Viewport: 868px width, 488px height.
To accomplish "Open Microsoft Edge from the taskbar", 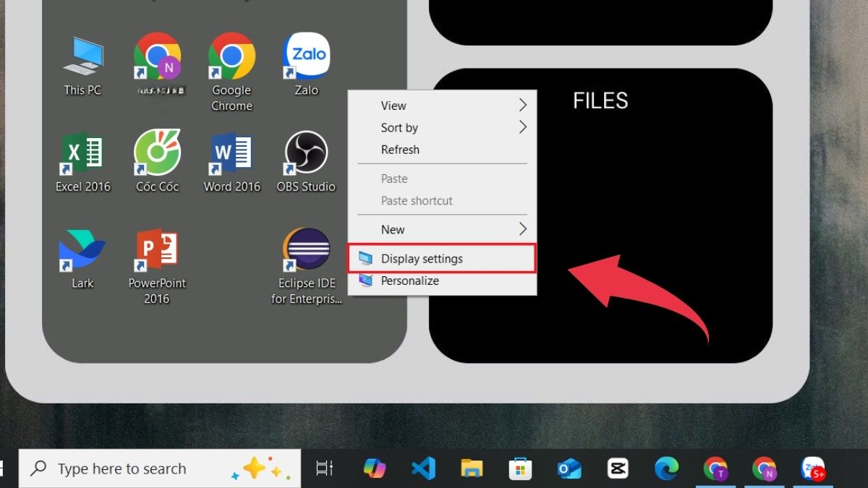I will [666, 468].
